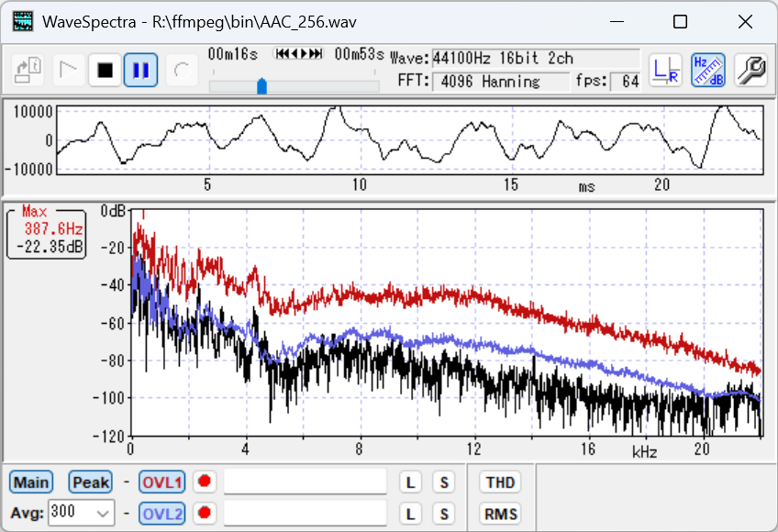Click the S save button on OVL1 row
This screenshot has height=532, width=778.
tap(444, 482)
